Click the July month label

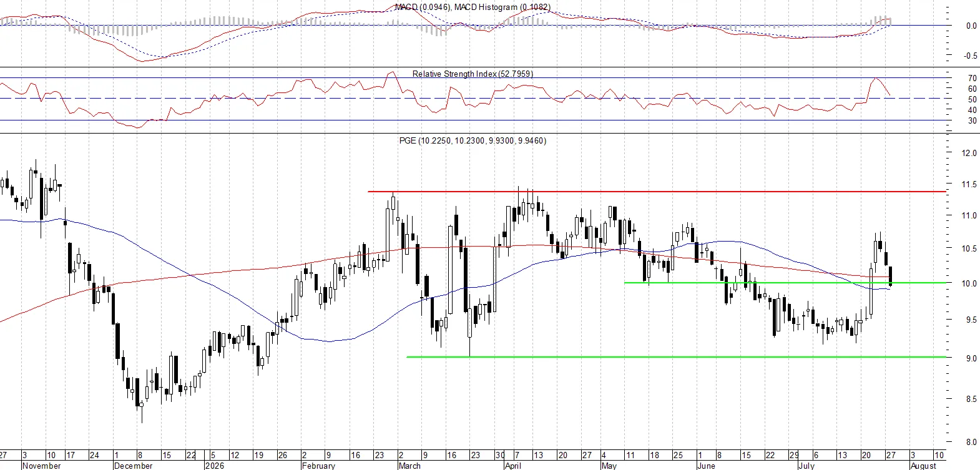(806, 466)
